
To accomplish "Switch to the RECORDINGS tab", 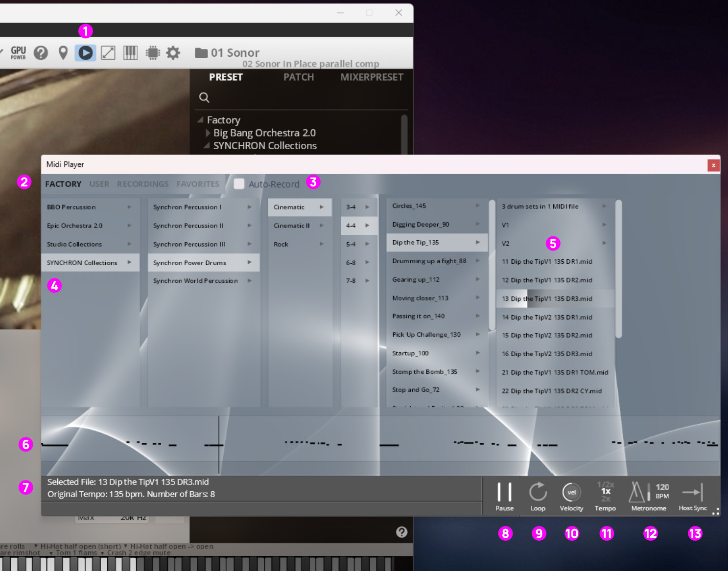I will pyautogui.click(x=142, y=184).
